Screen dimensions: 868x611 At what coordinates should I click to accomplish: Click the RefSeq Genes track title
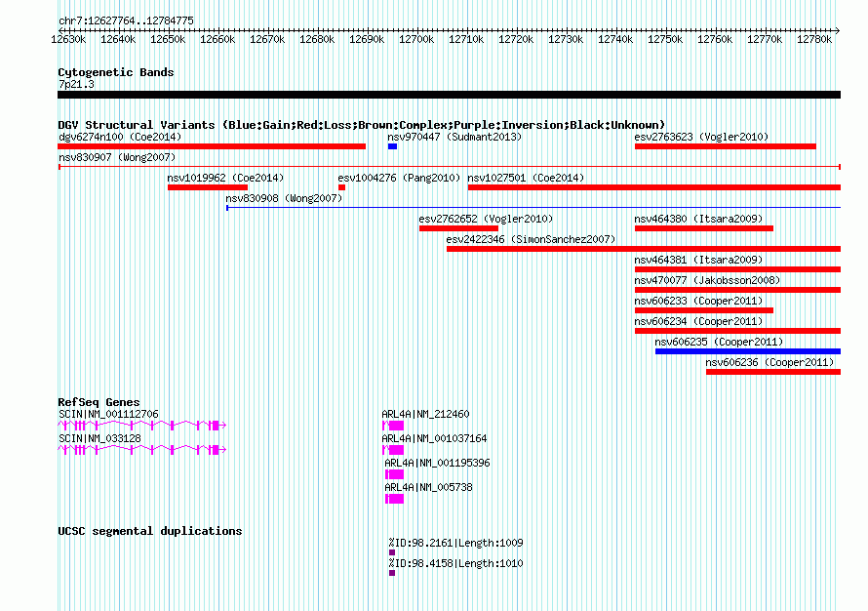pyautogui.click(x=99, y=402)
